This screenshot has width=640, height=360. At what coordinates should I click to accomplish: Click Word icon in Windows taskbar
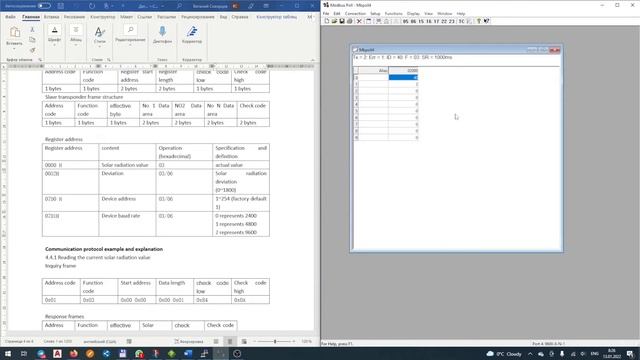point(188,353)
